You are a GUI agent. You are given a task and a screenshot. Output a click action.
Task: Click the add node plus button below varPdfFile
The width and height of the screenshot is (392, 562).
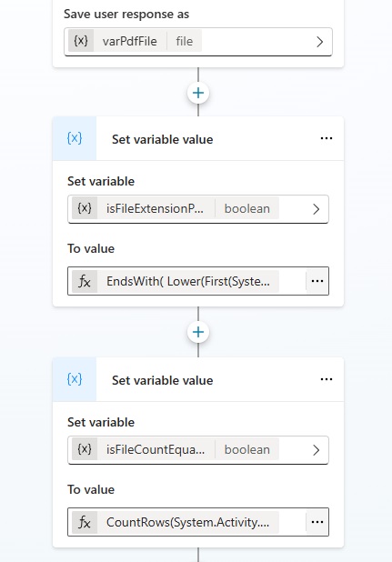coord(198,93)
